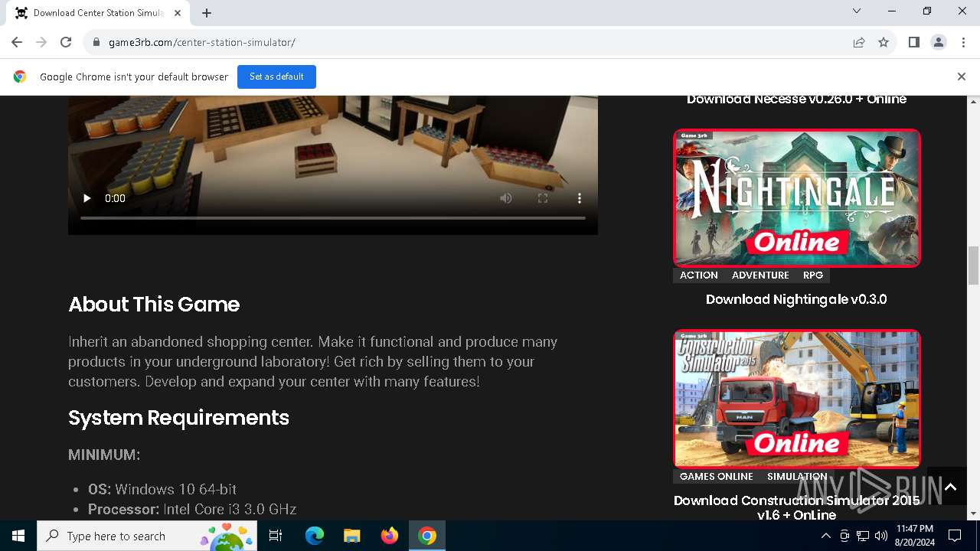Click the About This Game heading
Screen dimensions: 980x551
[x=154, y=305]
